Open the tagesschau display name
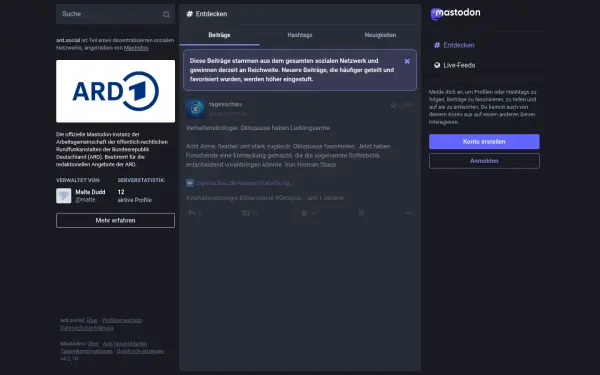600x375 pixels. coord(225,104)
